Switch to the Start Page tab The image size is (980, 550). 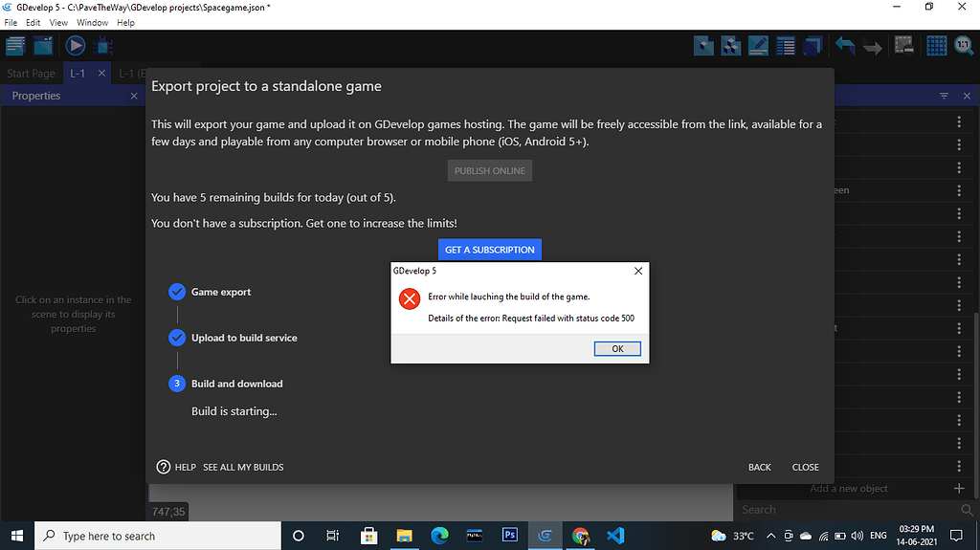click(x=32, y=73)
